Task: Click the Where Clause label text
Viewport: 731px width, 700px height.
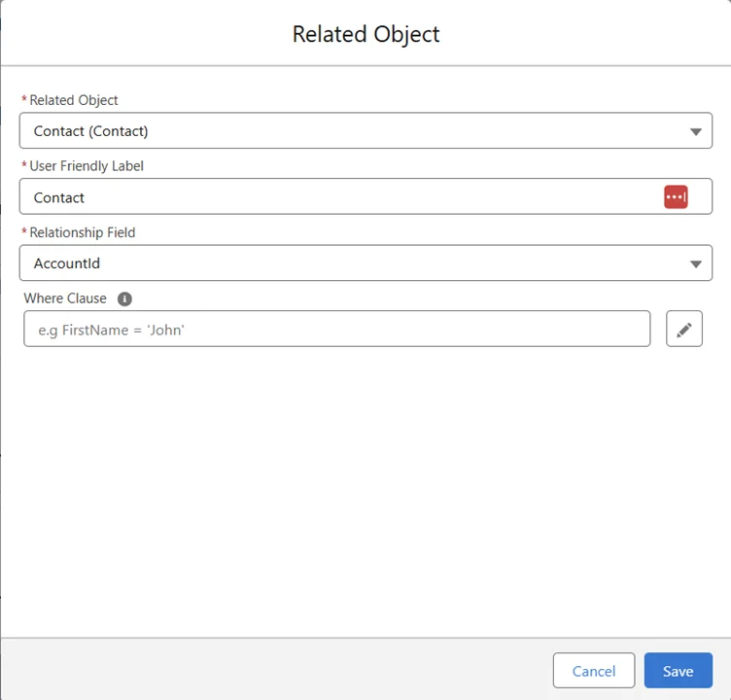Action: tap(65, 298)
